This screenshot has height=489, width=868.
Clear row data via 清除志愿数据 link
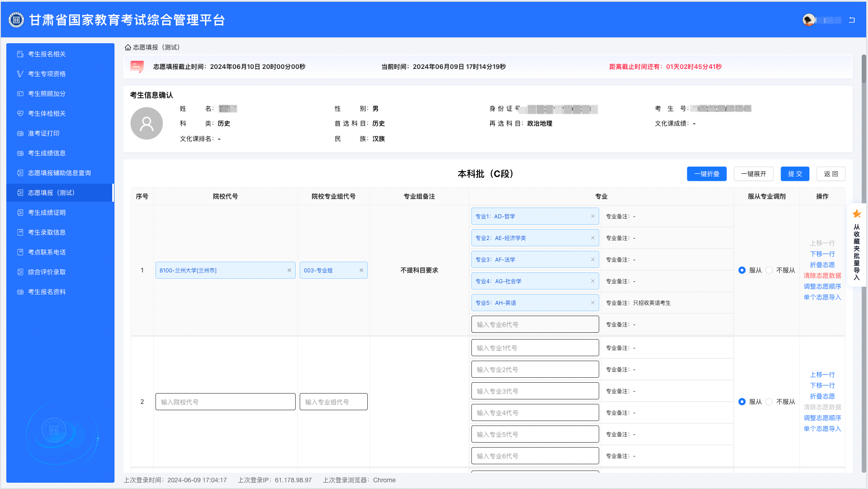coord(822,276)
